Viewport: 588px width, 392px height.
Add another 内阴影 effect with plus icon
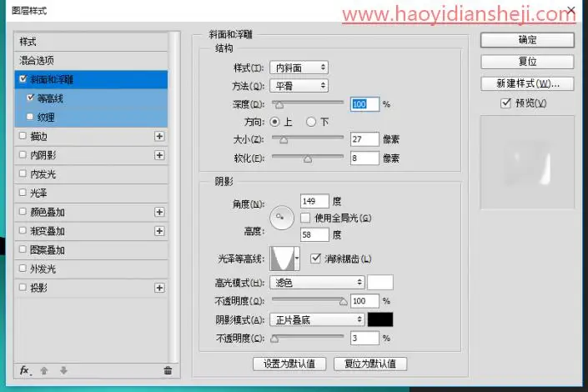click(159, 155)
